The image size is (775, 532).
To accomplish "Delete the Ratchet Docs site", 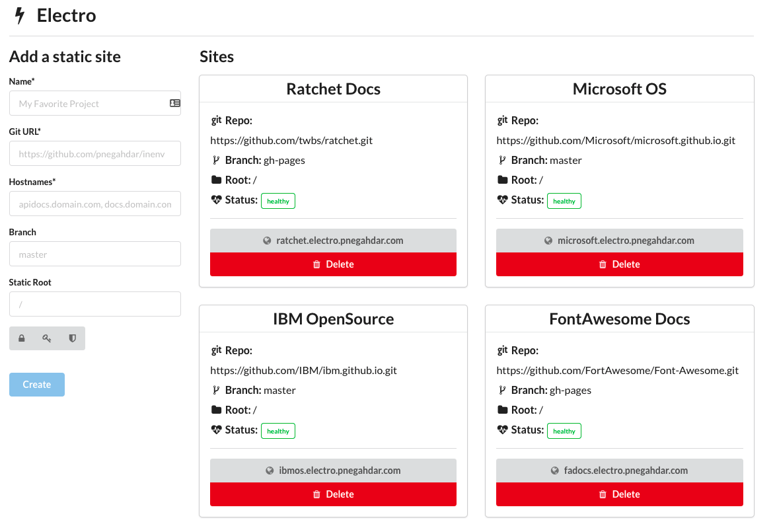I will click(333, 264).
